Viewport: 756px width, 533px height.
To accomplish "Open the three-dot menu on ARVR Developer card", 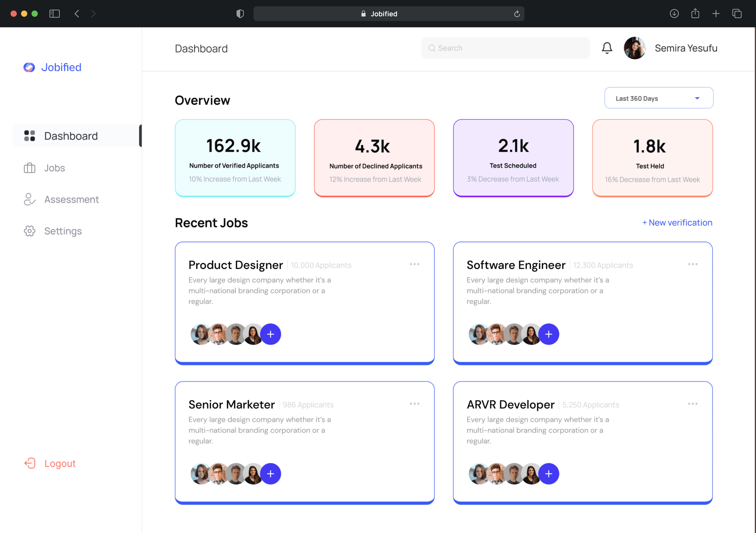I will [x=693, y=404].
